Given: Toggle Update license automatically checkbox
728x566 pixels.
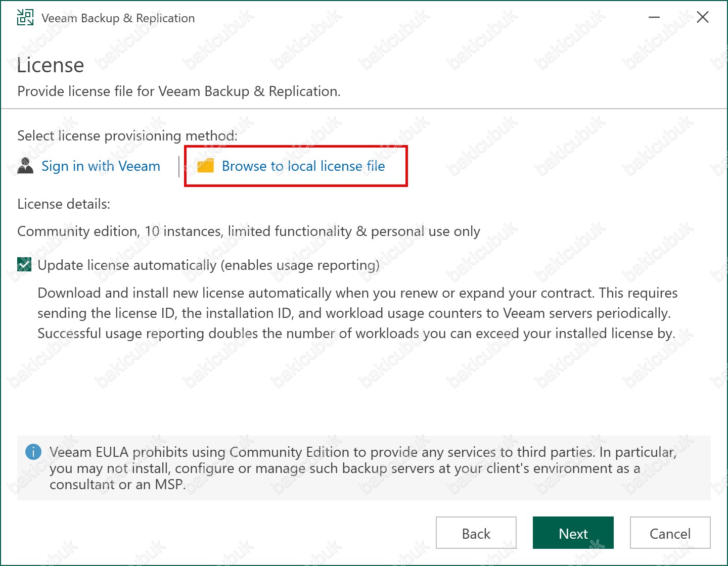Looking at the screenshot, I should 24,264.
